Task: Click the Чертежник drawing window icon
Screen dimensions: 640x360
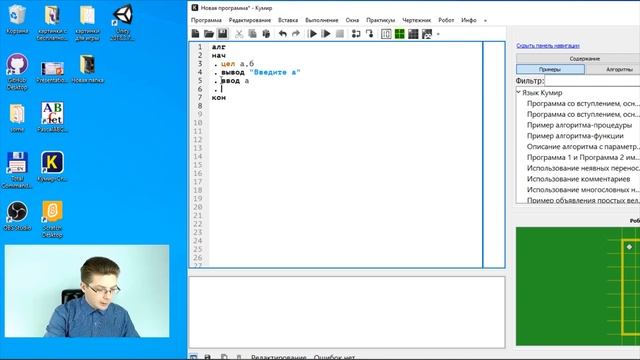Action: click(x=427, y=34)
